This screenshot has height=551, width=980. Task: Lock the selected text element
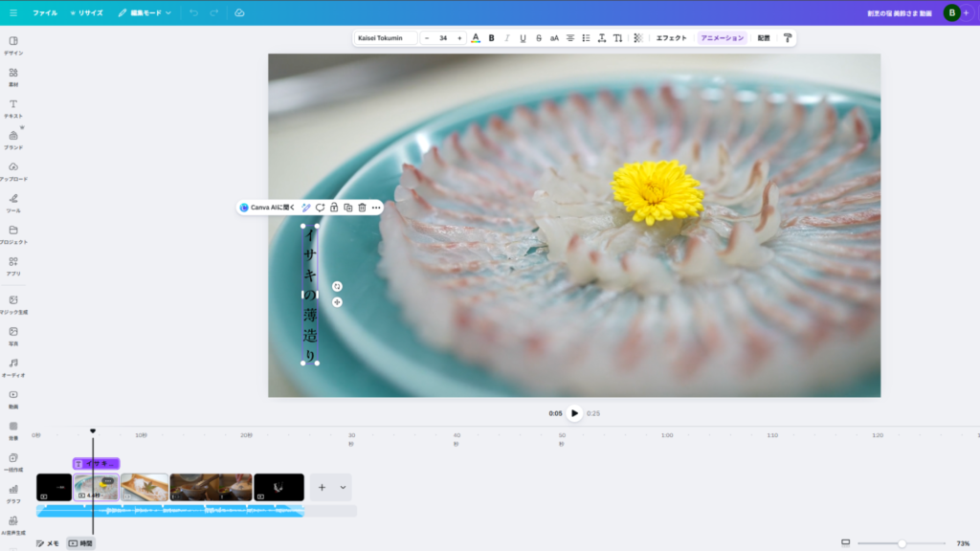pos(334,208)
